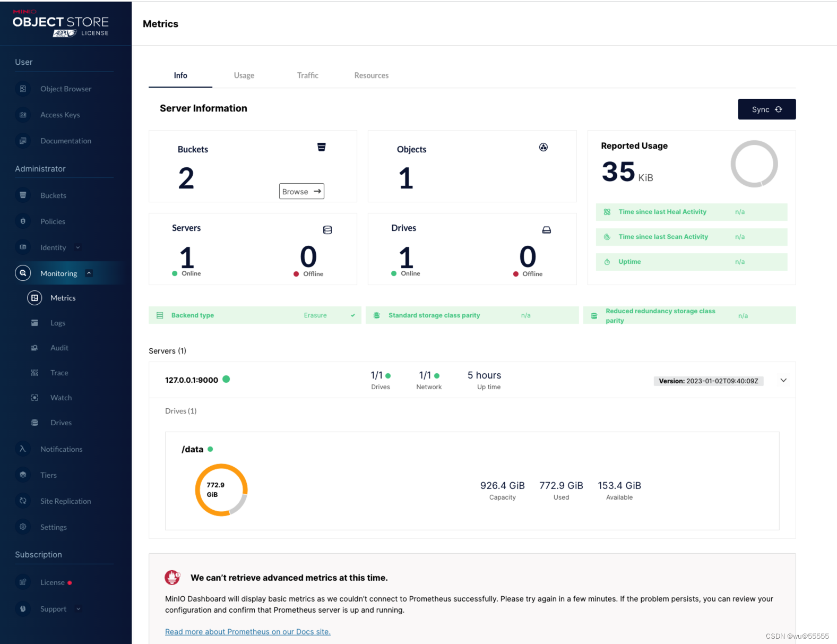The height and width of the screenshot is (644, 837).
Task: Click the 153.4 GiB Available value
Action: [x=619, y=486]
